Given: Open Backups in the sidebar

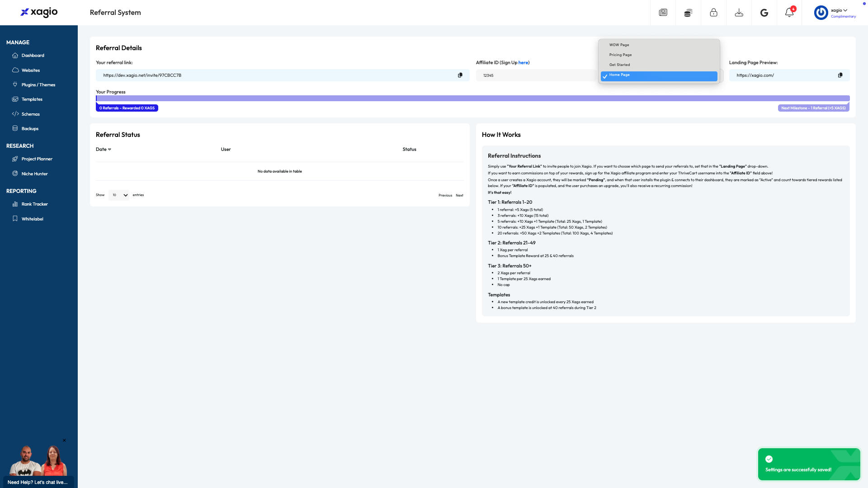Looking at the screenshot, I should pyautogui.click(x=30, y=129).
